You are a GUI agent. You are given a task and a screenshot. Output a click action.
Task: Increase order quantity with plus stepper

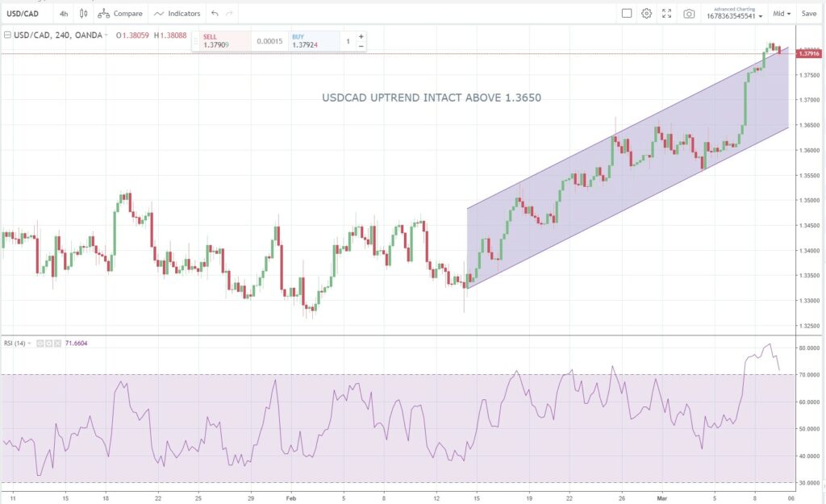[x=361, y=36]
